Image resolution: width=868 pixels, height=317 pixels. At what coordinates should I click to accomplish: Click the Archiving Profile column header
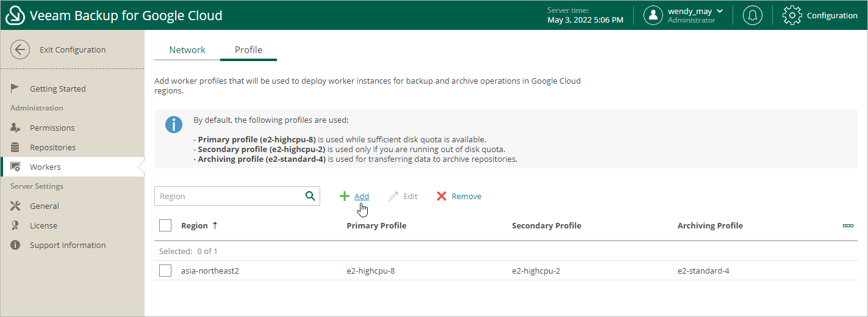pos(710,225)
